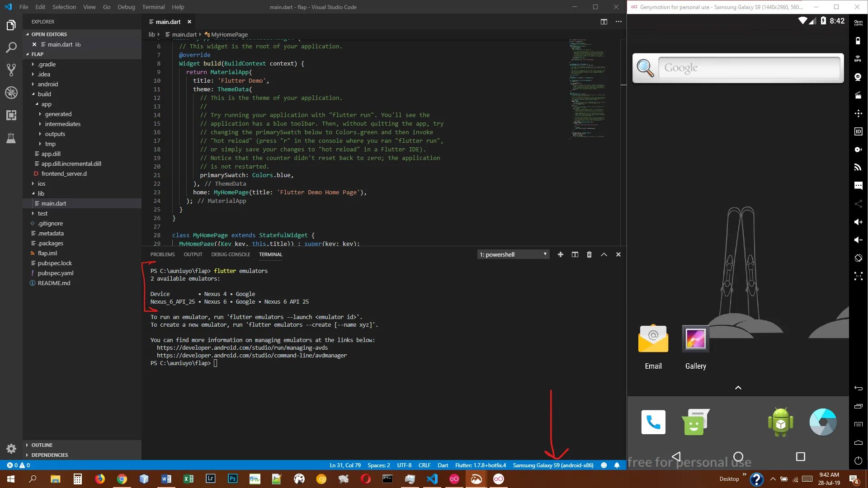Expand the OUTLINE section
Image resolution: width=868 pixels, height=488 pixels.
tap(42, 445)
